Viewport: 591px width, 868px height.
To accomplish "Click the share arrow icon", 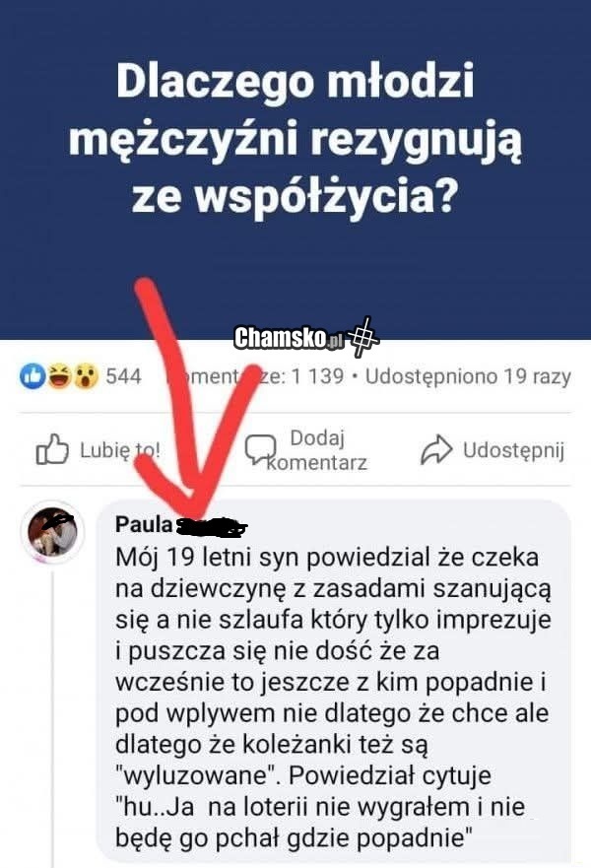I will pyautogui.click(x=436, y=449).
